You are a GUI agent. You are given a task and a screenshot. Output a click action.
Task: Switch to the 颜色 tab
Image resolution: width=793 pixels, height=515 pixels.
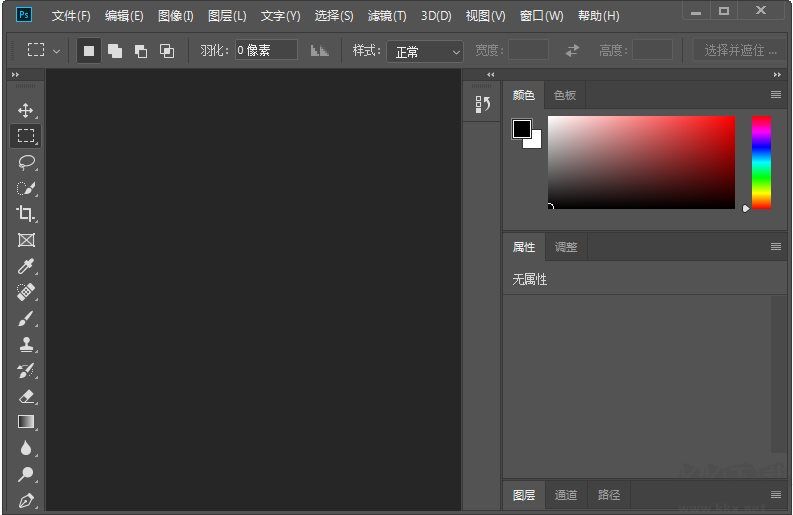523,95
